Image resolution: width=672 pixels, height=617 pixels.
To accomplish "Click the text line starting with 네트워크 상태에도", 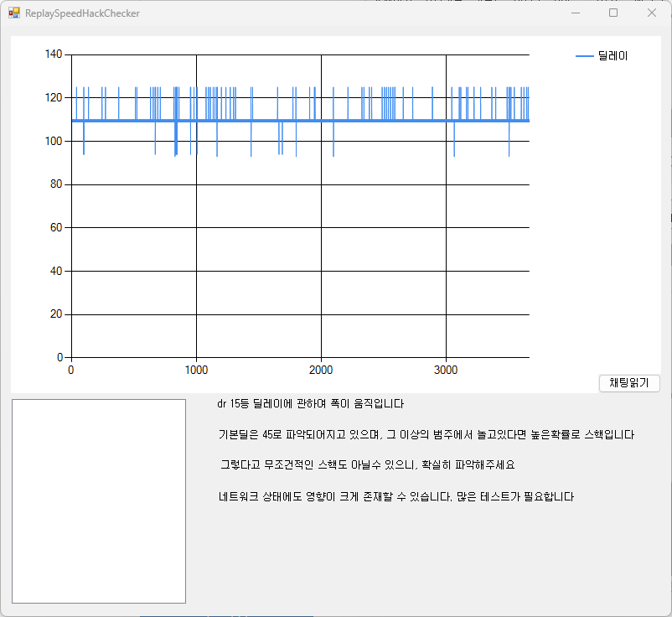I will pos(395,496).
